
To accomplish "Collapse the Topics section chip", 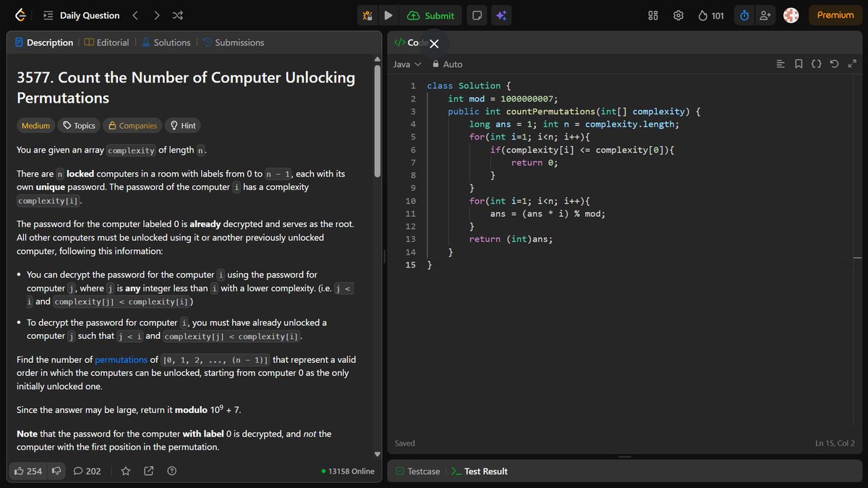I will [78, 125].
